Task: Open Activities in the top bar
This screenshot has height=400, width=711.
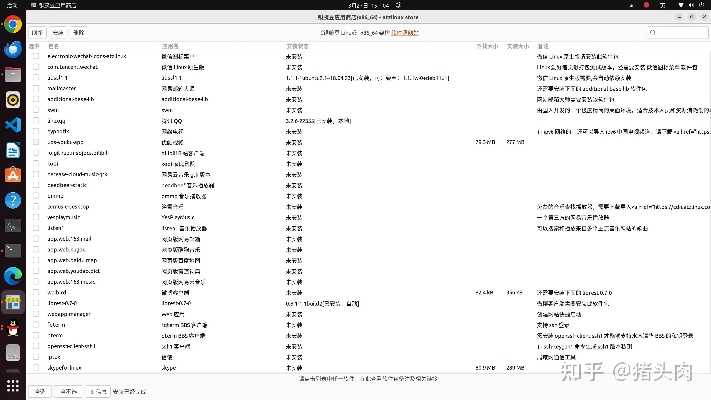Action: 11,5
